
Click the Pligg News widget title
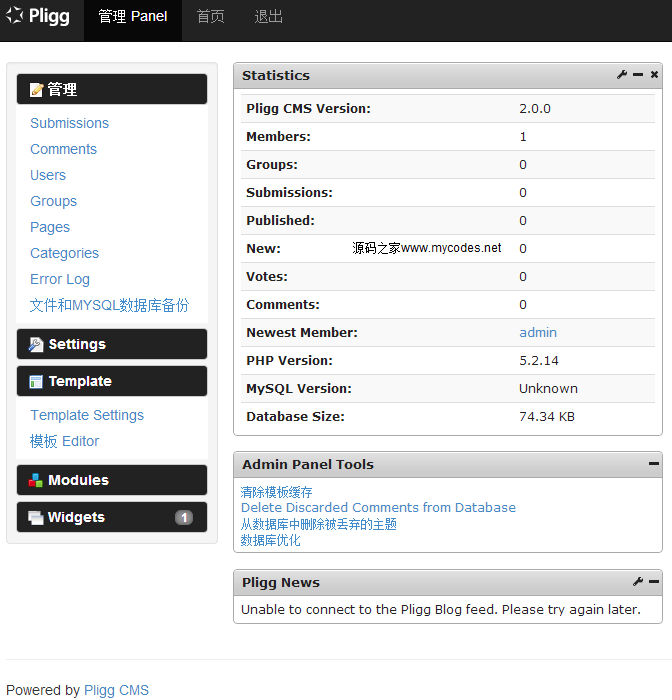click(281, 583)
